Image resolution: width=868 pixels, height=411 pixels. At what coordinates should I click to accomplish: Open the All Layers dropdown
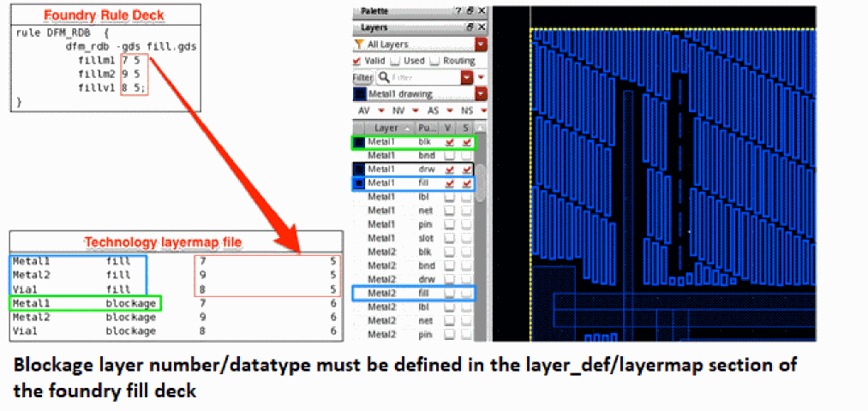pos(481,45)
